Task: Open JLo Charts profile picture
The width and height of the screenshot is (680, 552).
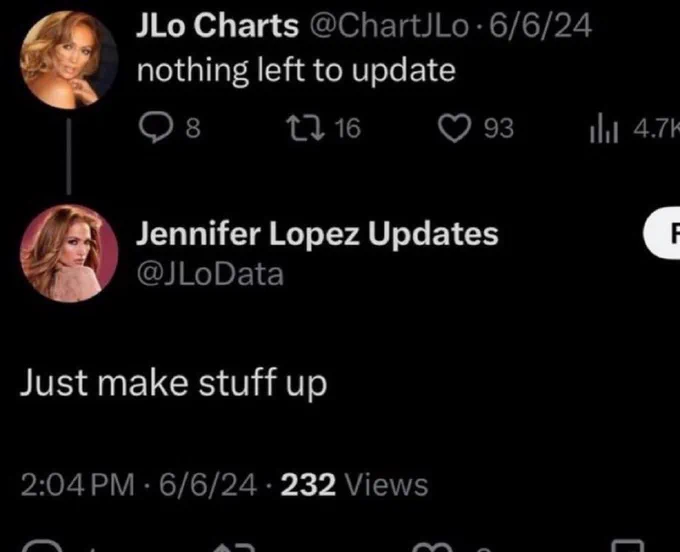Action: click(69, 60)
